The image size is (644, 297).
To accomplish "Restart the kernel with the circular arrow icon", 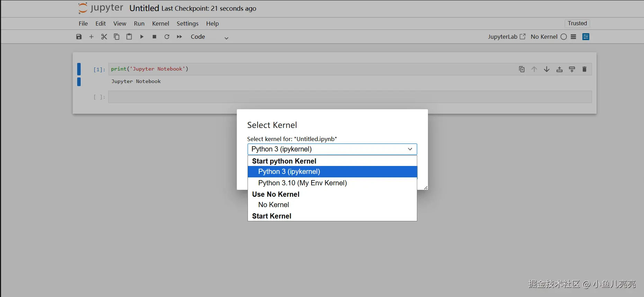I will (167, 37).
